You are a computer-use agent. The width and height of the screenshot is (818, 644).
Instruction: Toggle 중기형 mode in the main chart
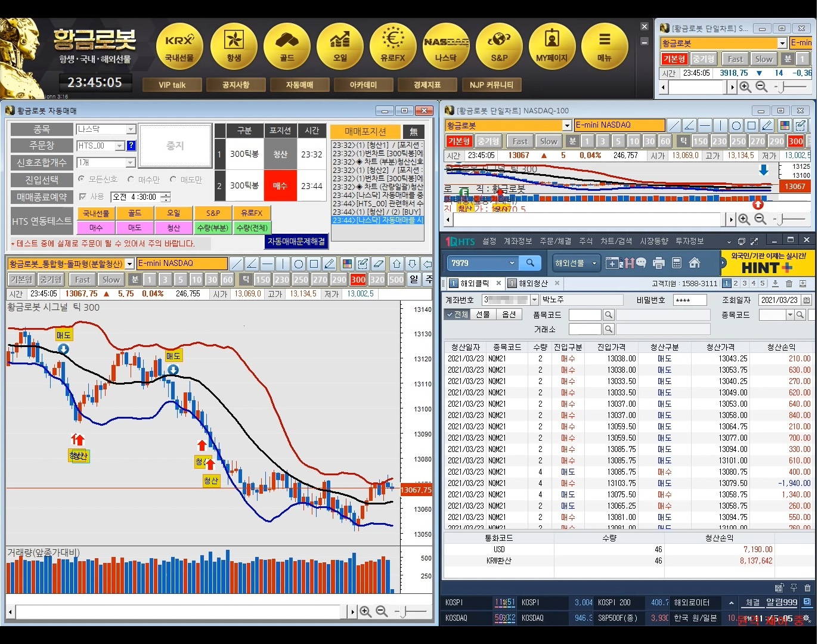point(51,279)
